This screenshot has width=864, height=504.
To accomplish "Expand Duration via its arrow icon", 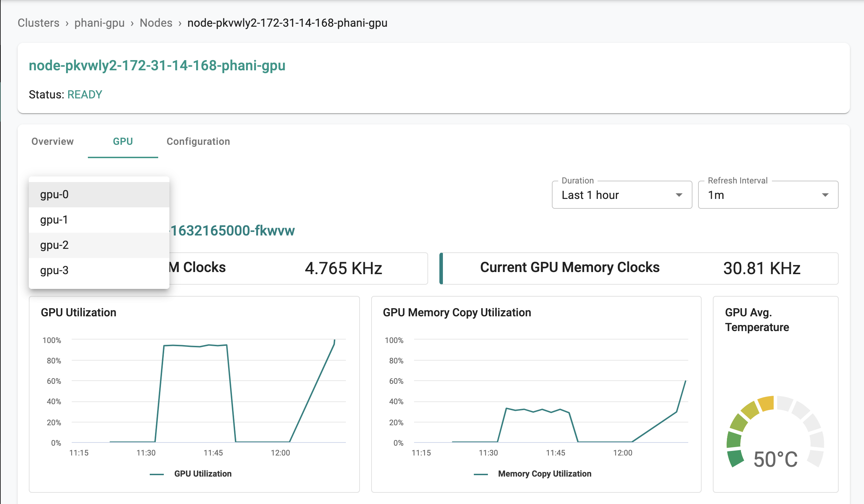I will coord(679,195).
